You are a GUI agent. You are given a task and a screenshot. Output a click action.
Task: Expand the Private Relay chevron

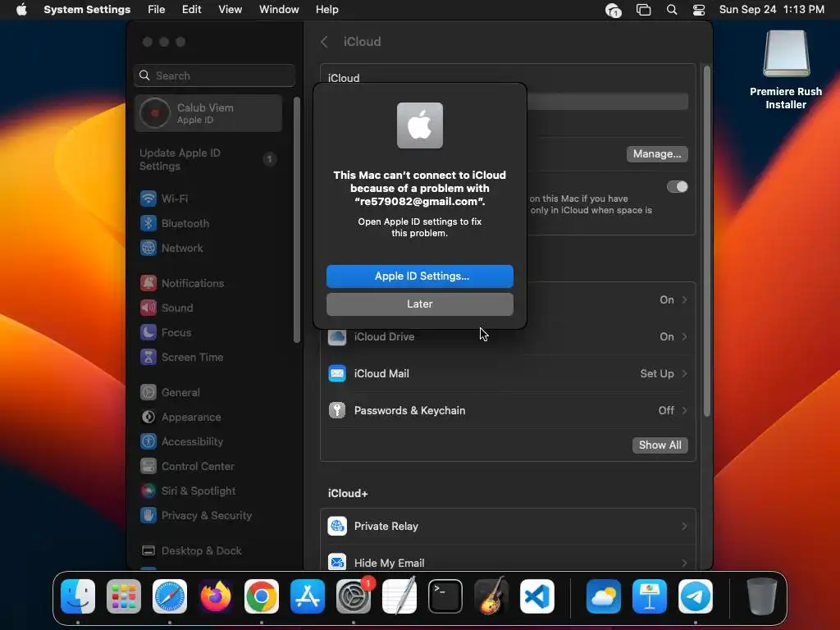pyautogui.click(x=685, y=526)
